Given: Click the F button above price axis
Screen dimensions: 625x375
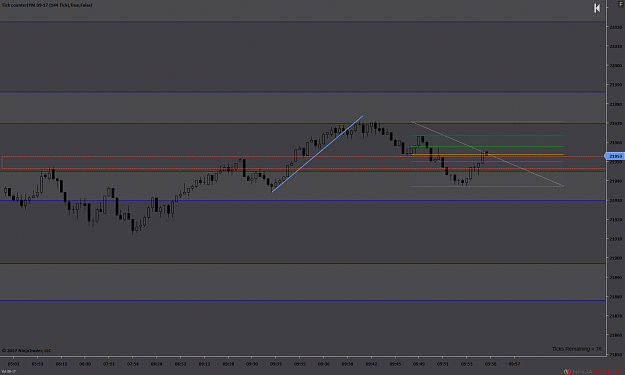Looking at the screenshot, I should click(x=621, y=4).
